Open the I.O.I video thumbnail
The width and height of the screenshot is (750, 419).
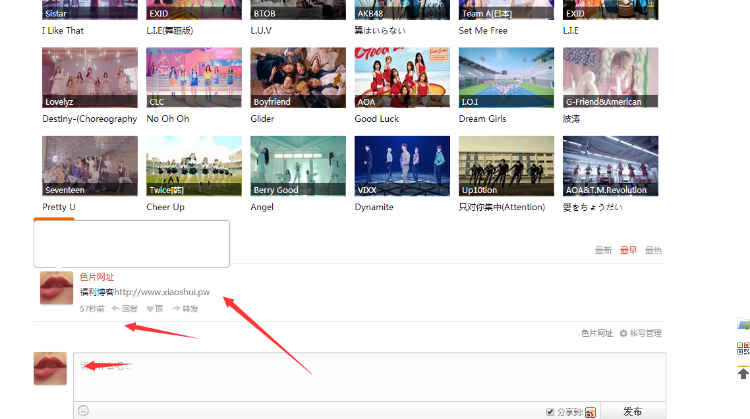point(507,77)
